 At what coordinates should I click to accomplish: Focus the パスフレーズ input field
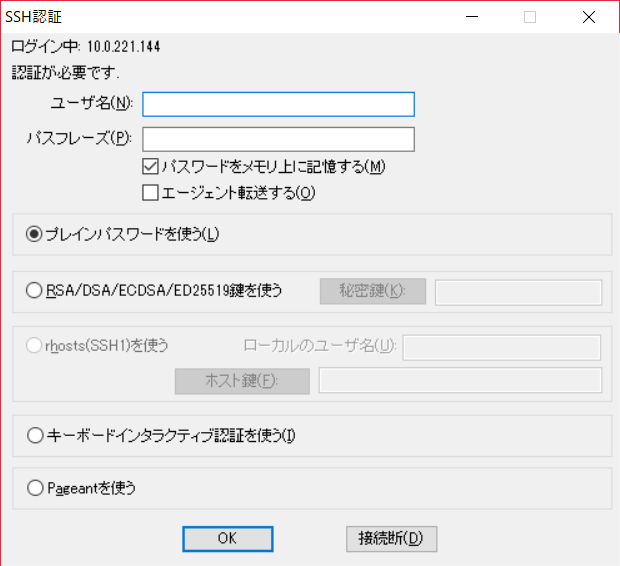click(x=278, y=138)
